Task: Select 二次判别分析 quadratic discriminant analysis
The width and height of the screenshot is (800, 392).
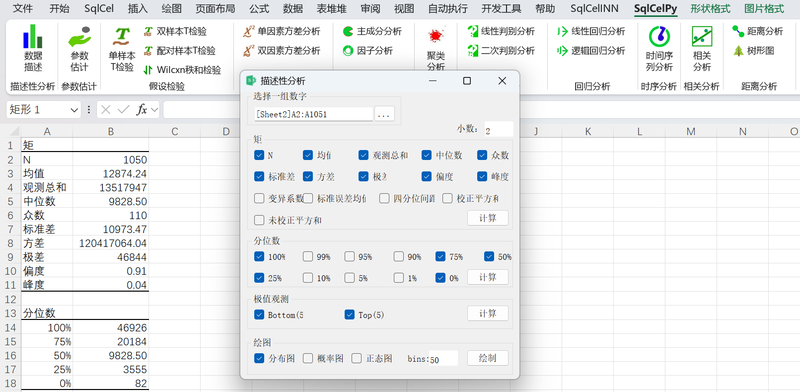Action: (x=501, y=51)
